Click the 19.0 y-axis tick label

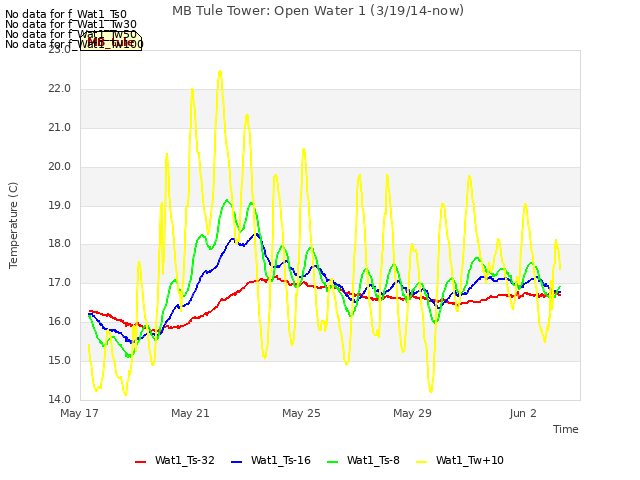(60, 206)
